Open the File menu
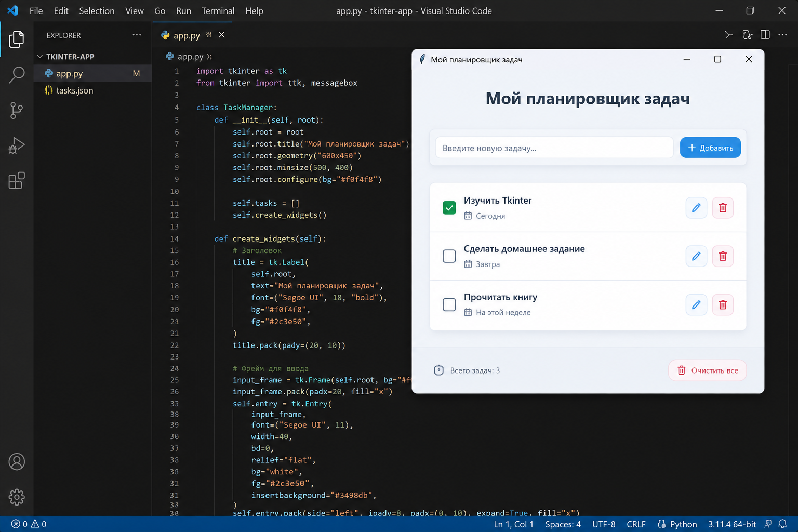798x532 pixels. point(36,11)
